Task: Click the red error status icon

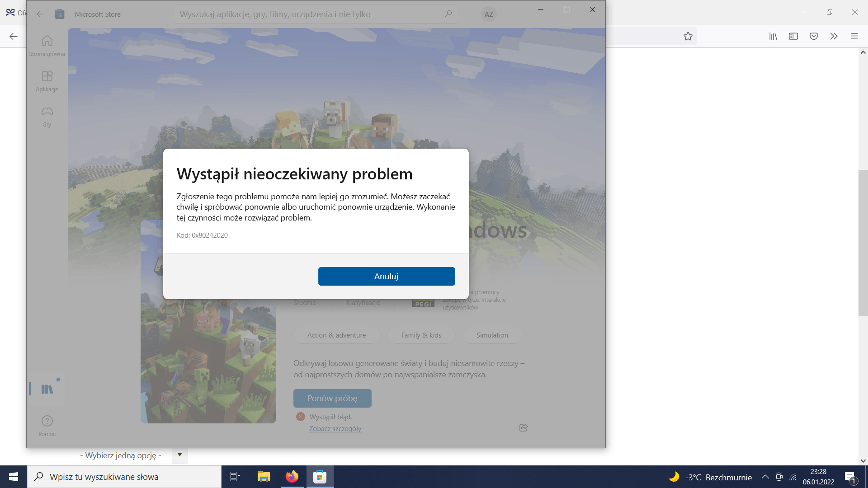Action: coord(301,417)
